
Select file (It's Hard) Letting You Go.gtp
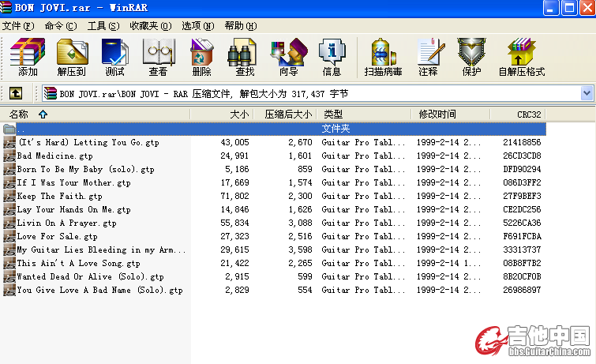89,143
